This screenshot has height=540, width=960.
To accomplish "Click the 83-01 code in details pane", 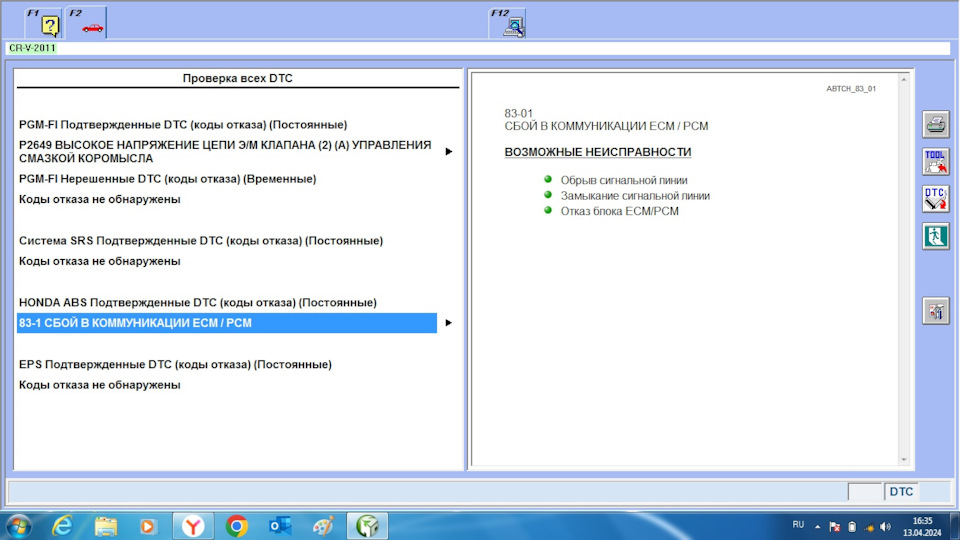I will 519,113.
